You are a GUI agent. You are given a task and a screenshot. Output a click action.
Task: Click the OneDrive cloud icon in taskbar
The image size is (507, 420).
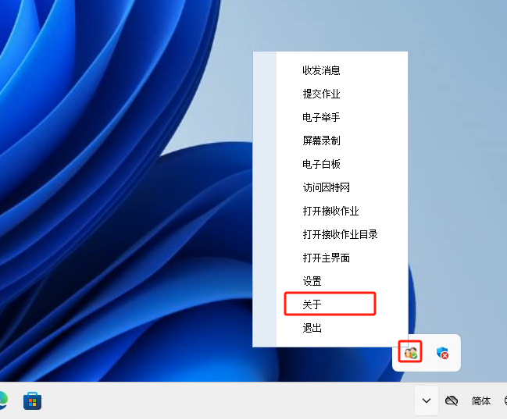point(451,401)
